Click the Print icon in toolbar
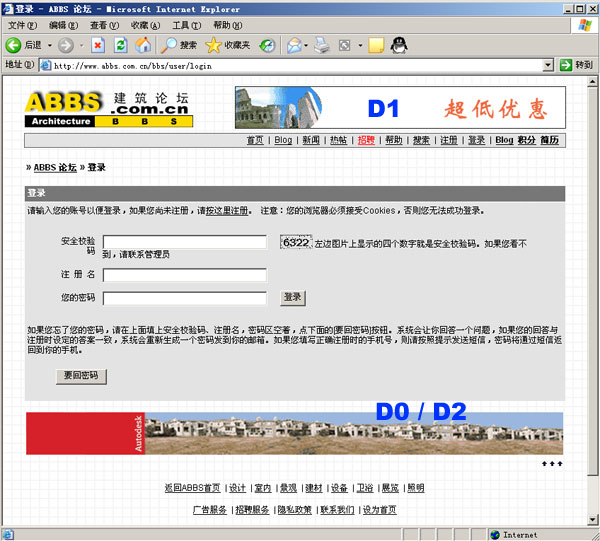 322,45
